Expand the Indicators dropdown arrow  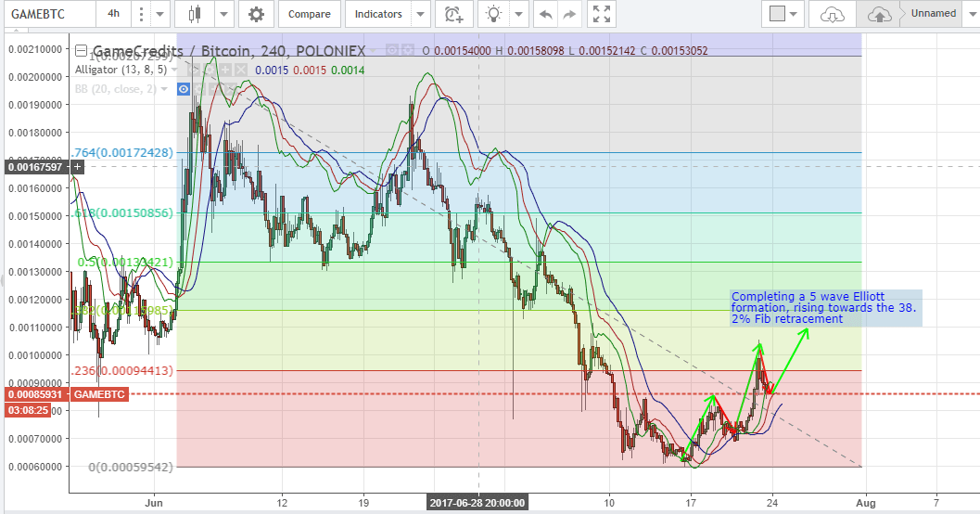pyautogui.click(x=421, y=14)
